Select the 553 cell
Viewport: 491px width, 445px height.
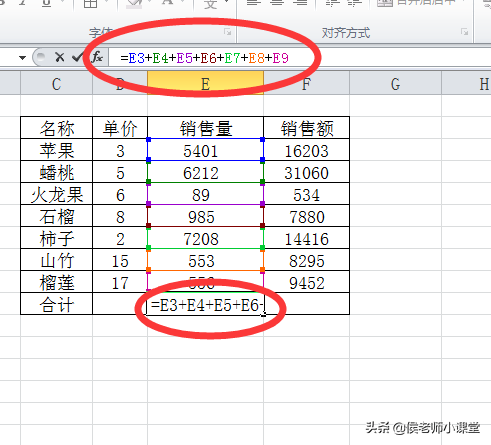(205, 260)
